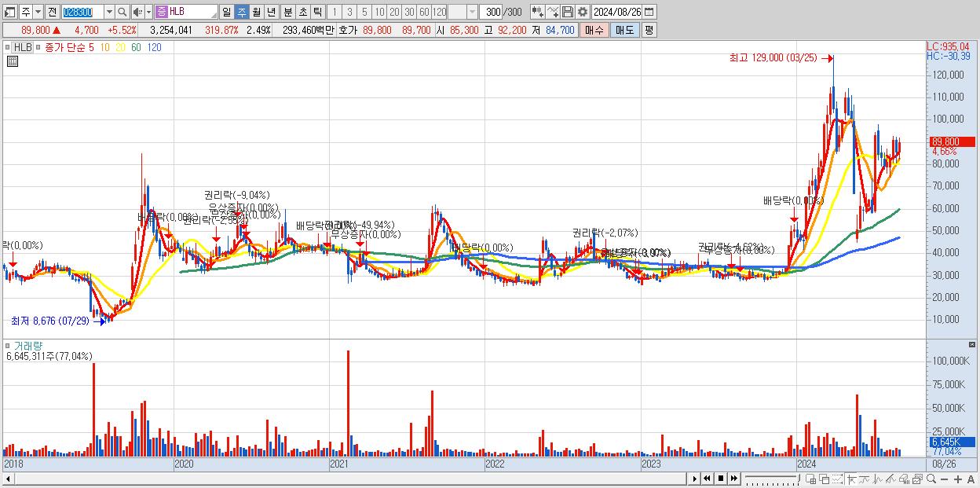Image resolution: width=980 pixels, height=488 pixels.
Task: Focus the stock code field 028300
Action: click(x=82, y=12)
